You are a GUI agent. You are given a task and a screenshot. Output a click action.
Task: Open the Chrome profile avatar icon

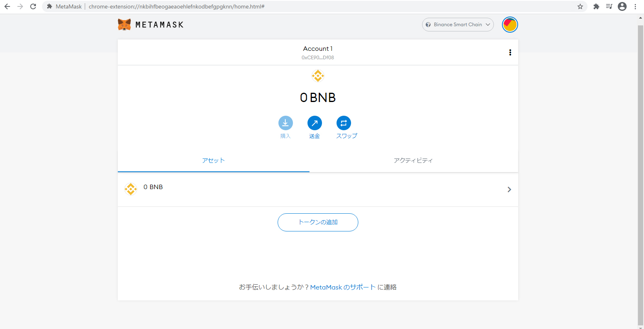coord(622,6)
